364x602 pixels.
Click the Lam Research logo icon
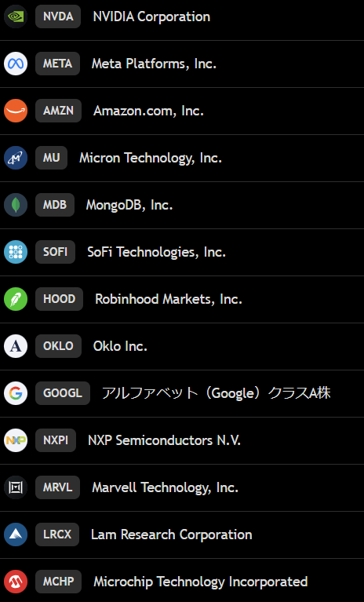(16, 535)
